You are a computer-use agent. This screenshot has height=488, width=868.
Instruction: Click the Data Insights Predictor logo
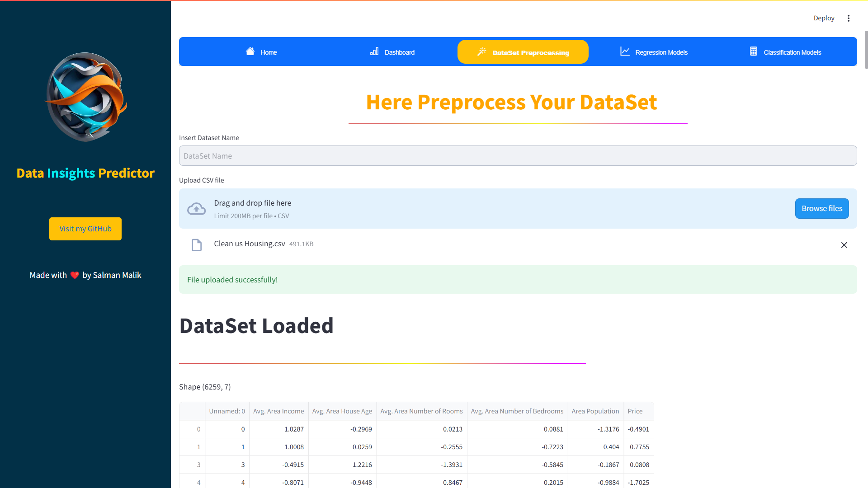tap(85, 97)
